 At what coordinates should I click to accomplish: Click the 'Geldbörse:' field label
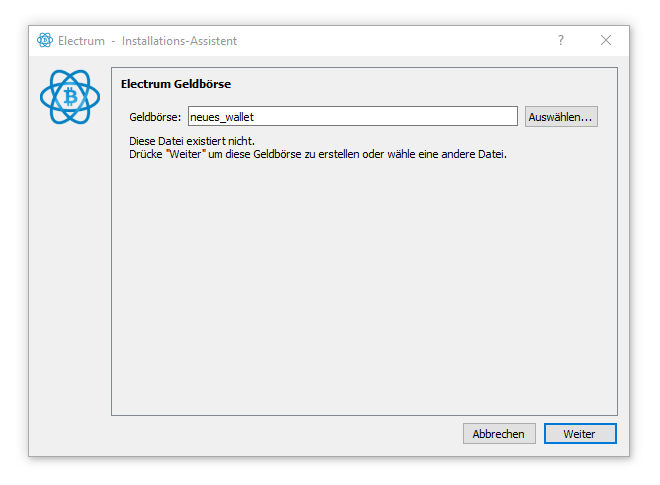pos(155,117)
